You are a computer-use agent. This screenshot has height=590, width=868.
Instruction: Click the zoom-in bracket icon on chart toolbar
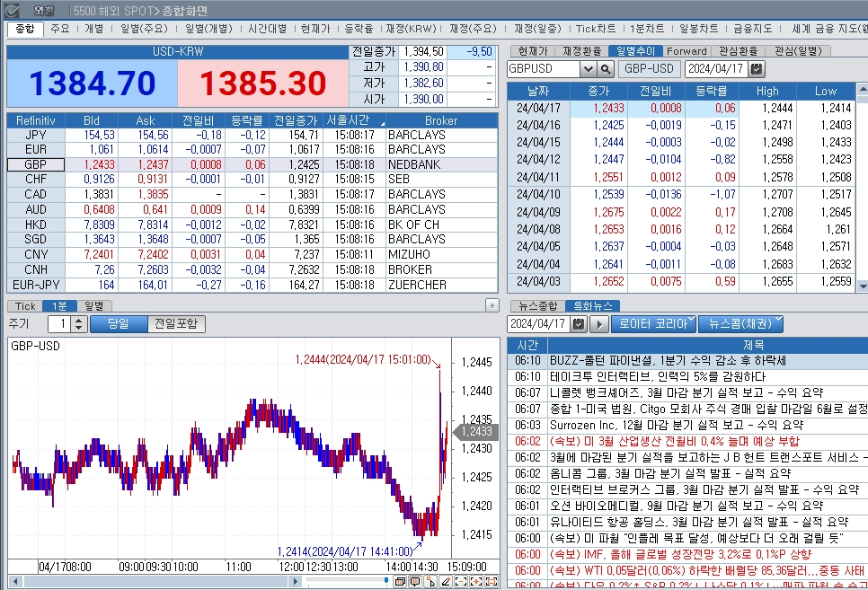click(x=474, y=582)
